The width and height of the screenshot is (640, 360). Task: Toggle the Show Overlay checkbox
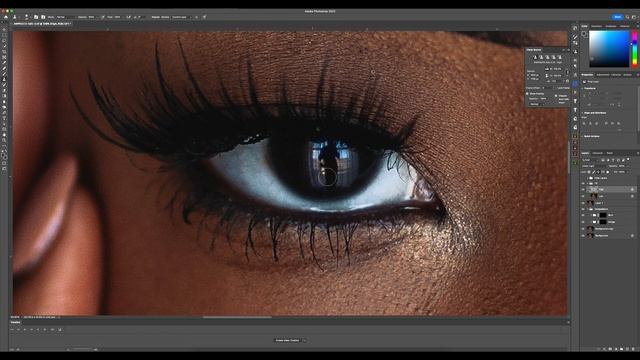click(x=527, y=94)
